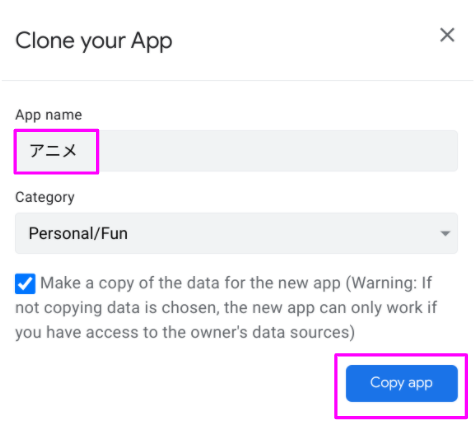This screenshot has height=431, width=475.
Task: Focus the App name text field
Action: coord(236,151)
